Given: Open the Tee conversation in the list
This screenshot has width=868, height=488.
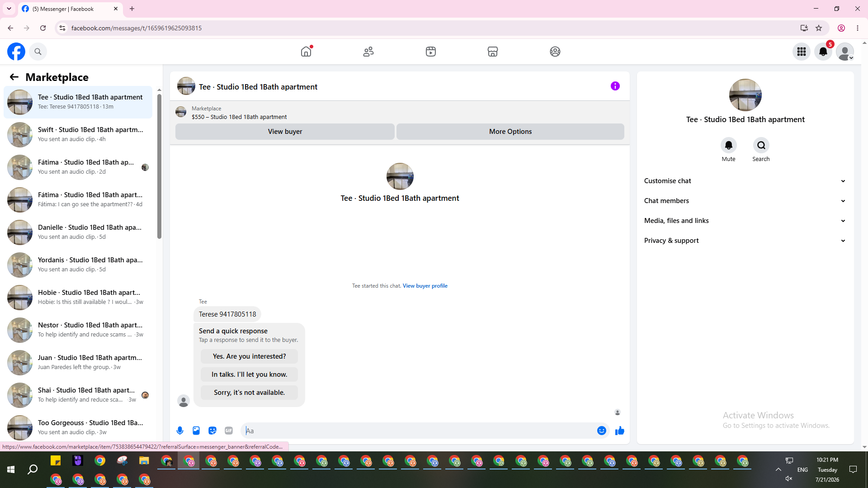Looking at the screenshot, I should (x=78, y=102).
